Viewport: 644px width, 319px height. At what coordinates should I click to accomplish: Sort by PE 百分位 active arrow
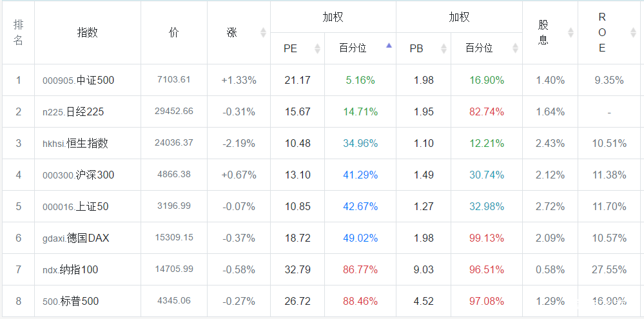pyautogui.click(x=389, y=46)
